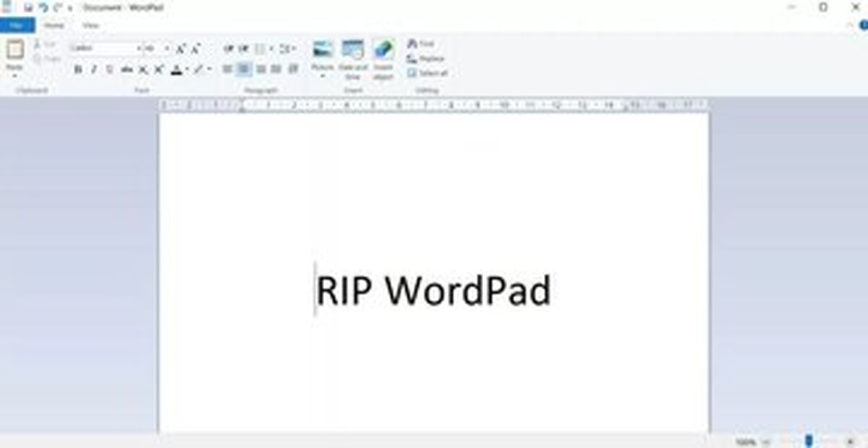Toggle strikethrough formatting
The image size is (868, 448).
(x=127, y=69)
